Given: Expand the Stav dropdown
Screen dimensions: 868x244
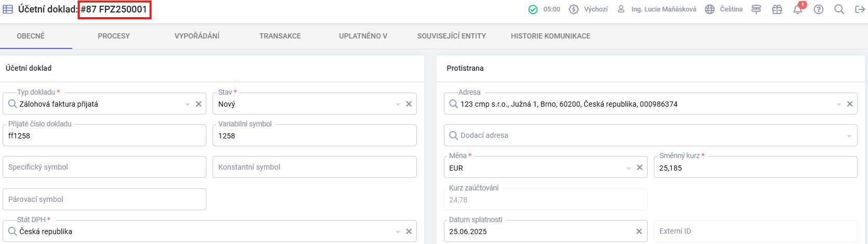Looking at the screenshot, I should 398,104.
